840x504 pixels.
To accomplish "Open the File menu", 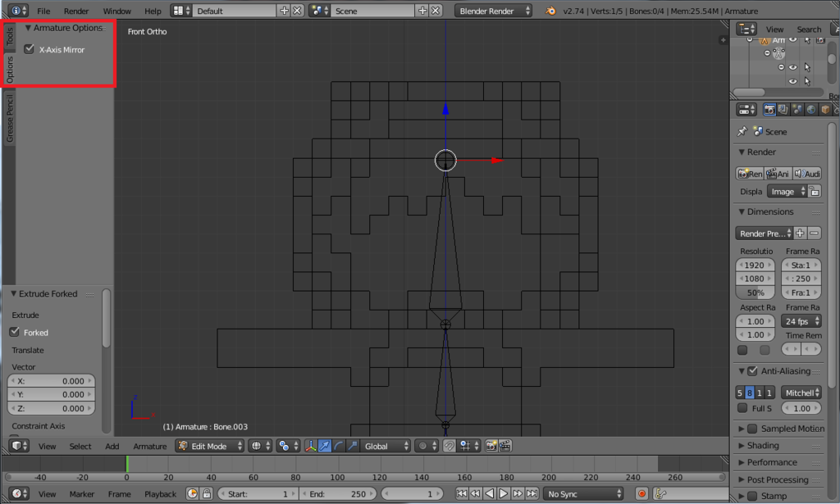I will tap(43, 11).
